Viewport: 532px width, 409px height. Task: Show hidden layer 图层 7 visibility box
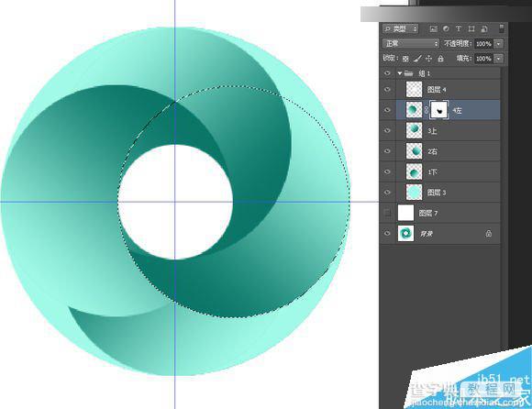click(387, 213)
